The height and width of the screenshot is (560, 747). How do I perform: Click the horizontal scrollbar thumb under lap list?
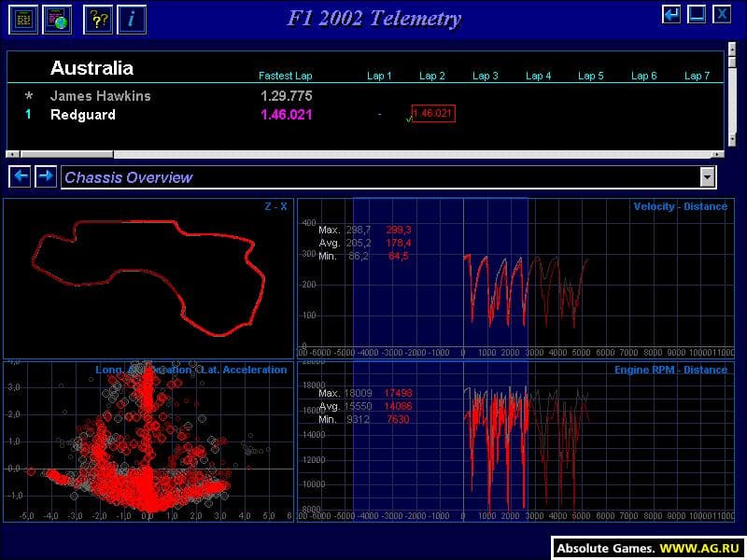(66, 154)
